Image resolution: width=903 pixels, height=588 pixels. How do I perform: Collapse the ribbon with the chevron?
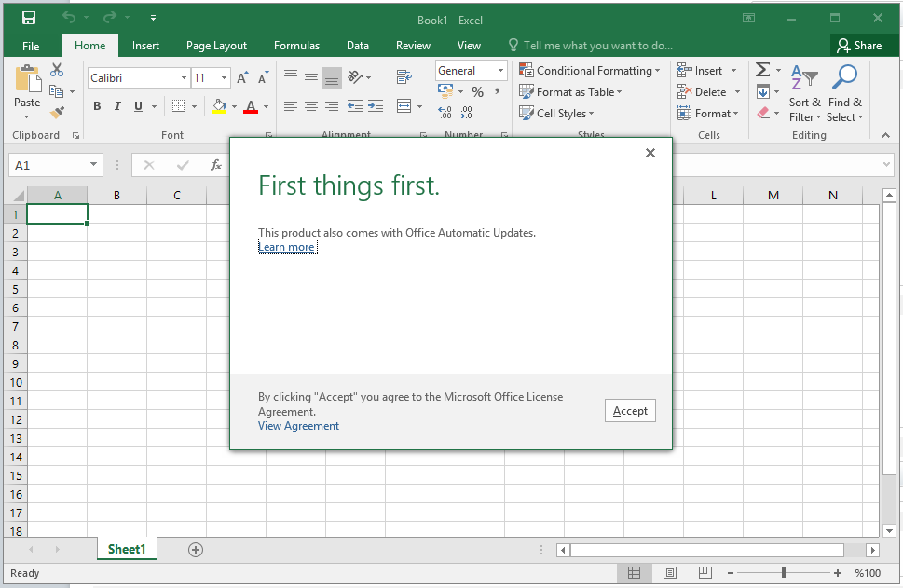885,135
